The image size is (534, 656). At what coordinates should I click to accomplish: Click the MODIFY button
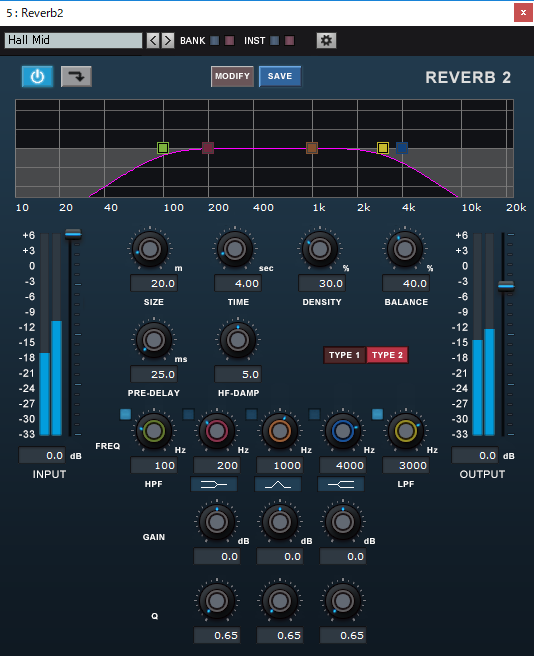tap(232, 76)
